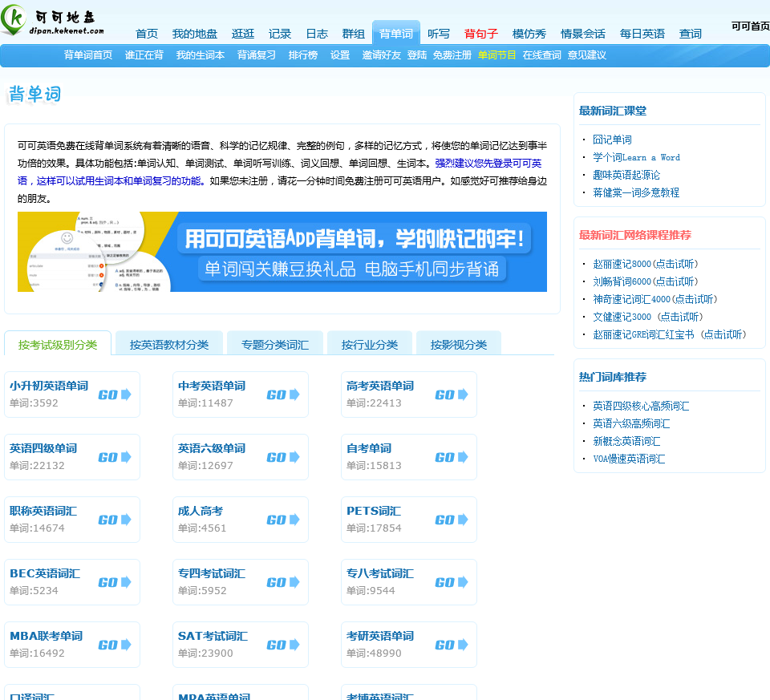
Task: Open 背诵复习 in the submenu
Action: pyautogui.click(x=257, y=55)
